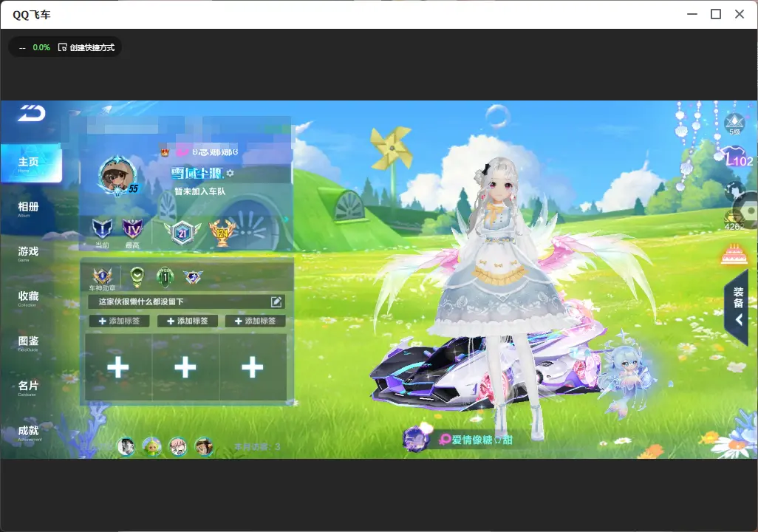Click the 最高 highest rank badge

(x=132, y=228)
